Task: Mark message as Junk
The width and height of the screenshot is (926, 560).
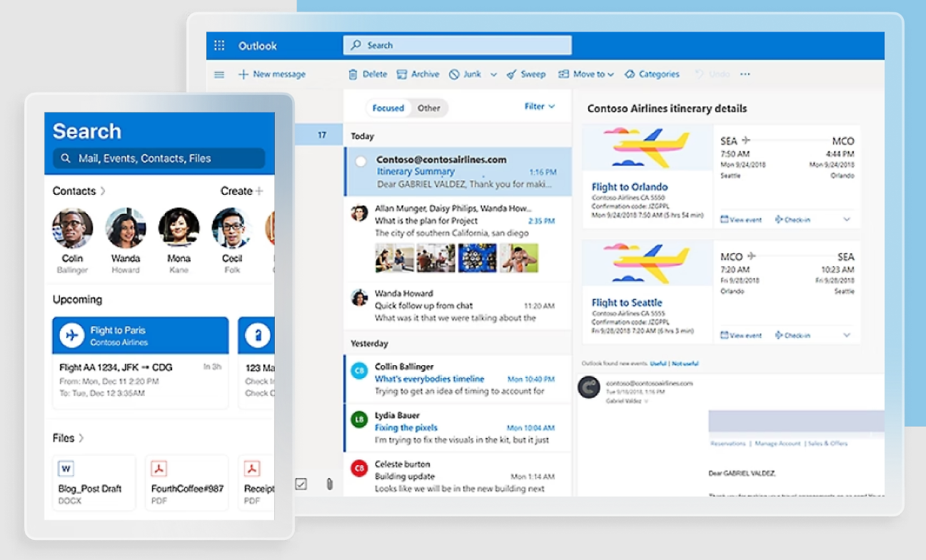Action: point(465,74)
